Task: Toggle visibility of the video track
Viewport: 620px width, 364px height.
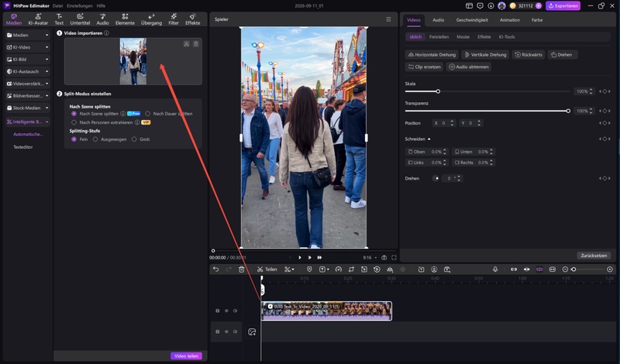Action: 226,311
